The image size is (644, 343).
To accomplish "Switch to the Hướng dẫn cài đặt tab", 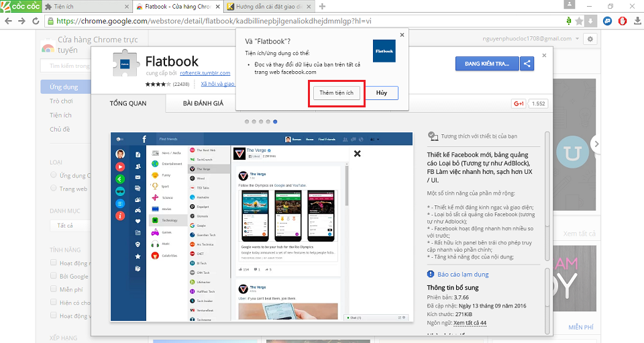I will (x=269, y=7).
